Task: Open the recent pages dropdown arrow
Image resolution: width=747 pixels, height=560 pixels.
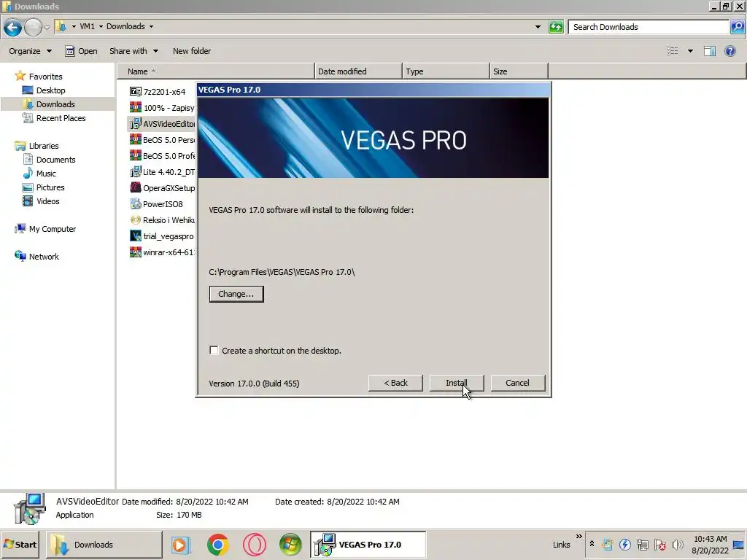Action: 47,27
